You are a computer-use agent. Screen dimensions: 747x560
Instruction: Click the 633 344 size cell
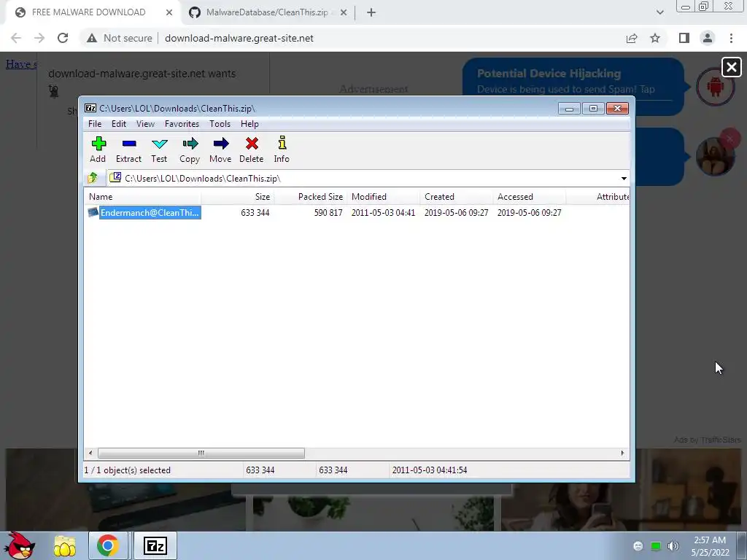(x=255, y=213)
